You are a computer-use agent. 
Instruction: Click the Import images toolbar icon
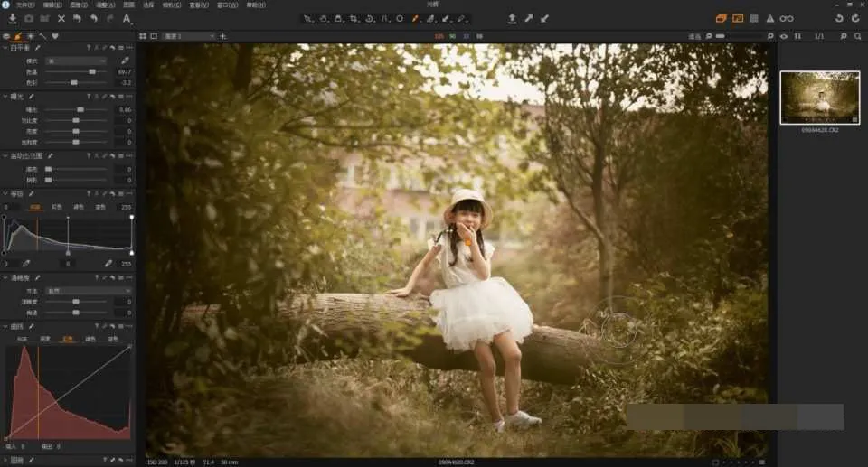point(12,19)
